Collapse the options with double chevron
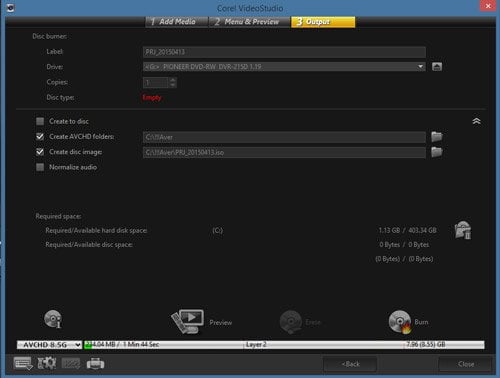500x378 pixels. click(476, 121)
